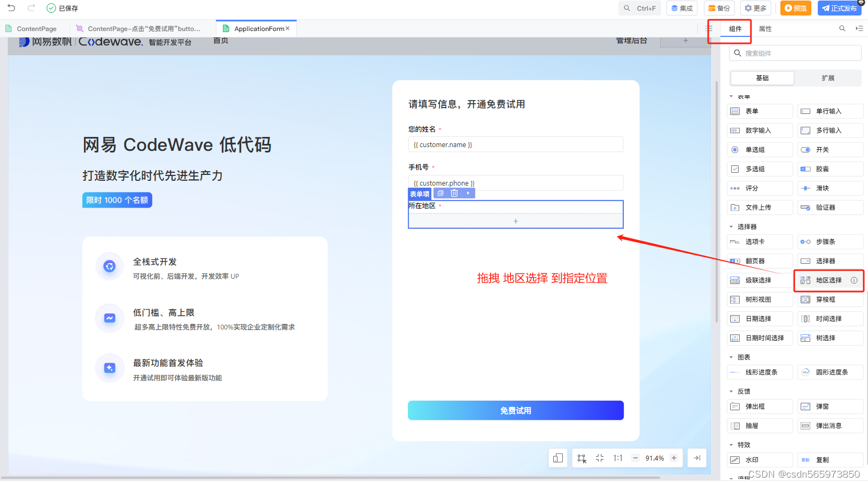This screenshot has height=483, width=868.
Task: Select the 数字输入 number input component
Action: [x=760, y=131]
